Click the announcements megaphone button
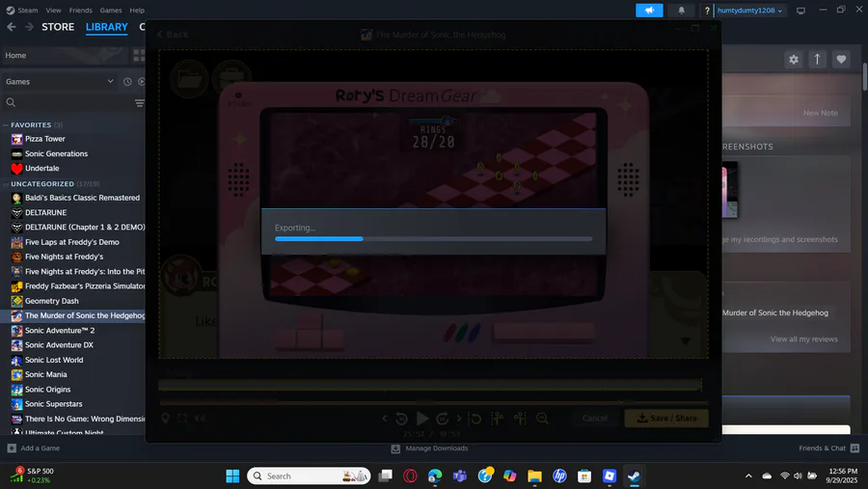Viewport: 868px width, 489px height. click(649, 11)
